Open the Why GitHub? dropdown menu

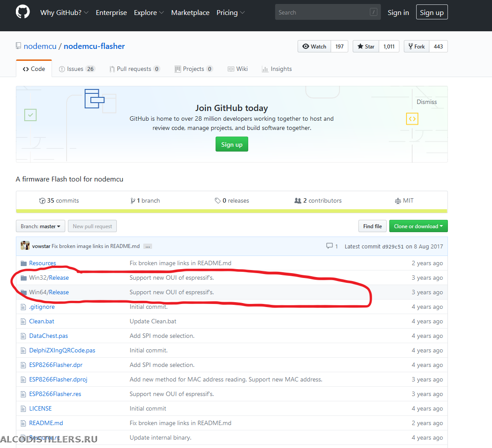point(64,12)
